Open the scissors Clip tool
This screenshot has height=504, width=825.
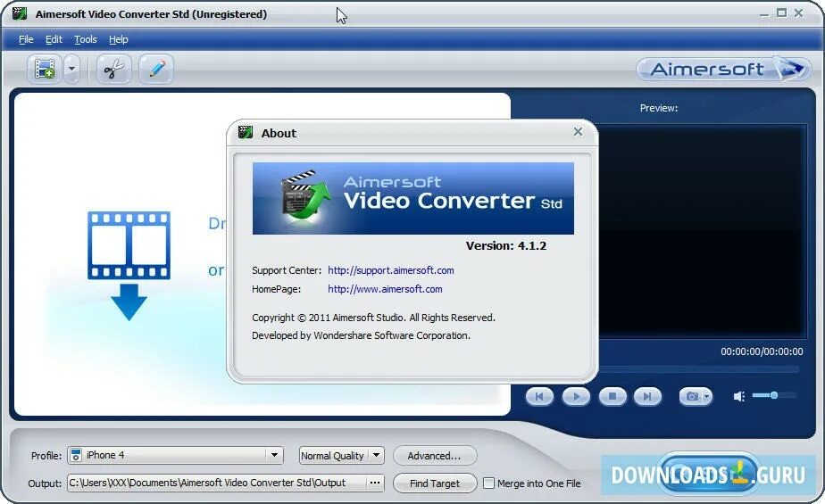pyautogui.click(x=113, y=69)
